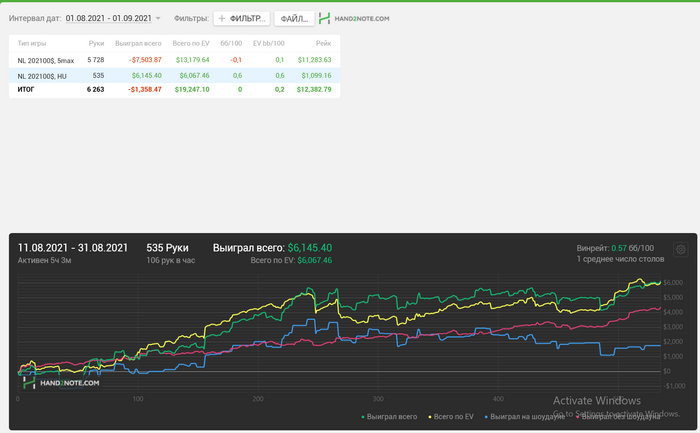Click the $12,382.79 total rake cell

tap(314, 89)
